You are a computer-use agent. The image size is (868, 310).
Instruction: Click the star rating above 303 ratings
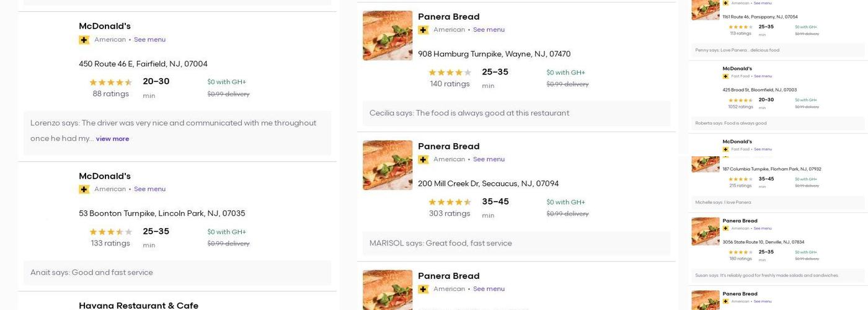coord(449,202)
